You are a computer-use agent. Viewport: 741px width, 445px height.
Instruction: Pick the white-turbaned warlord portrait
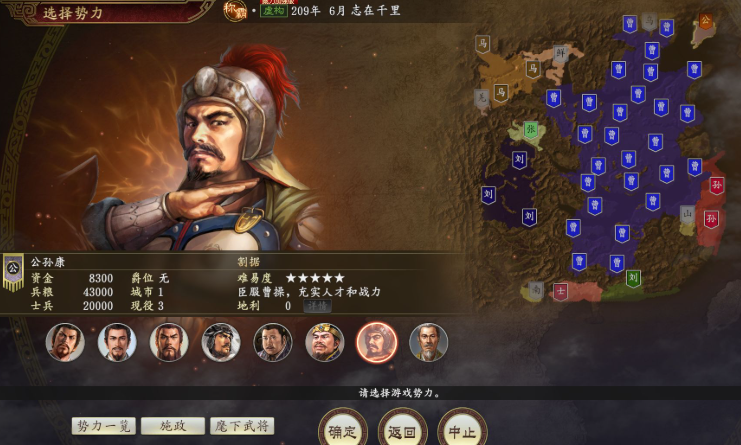221,342
